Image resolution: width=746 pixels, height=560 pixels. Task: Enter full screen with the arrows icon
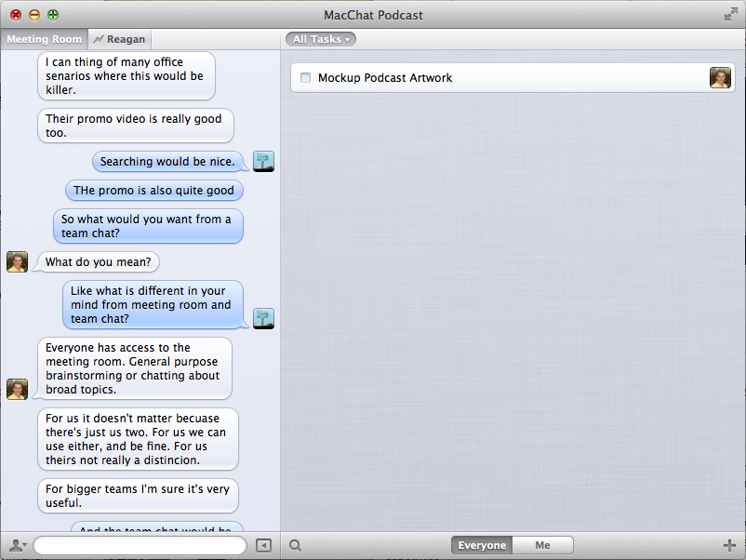point(730,15)
